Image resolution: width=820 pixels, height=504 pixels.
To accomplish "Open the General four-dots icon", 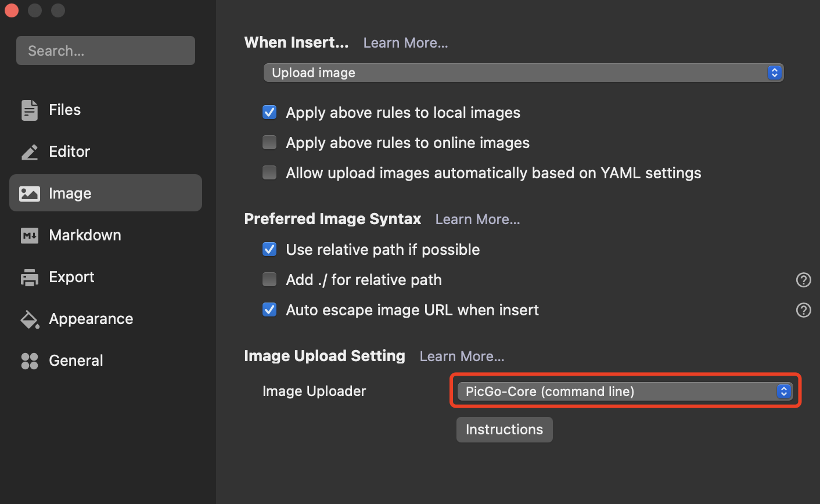I will pyautogui.click(x=29, y=361).
